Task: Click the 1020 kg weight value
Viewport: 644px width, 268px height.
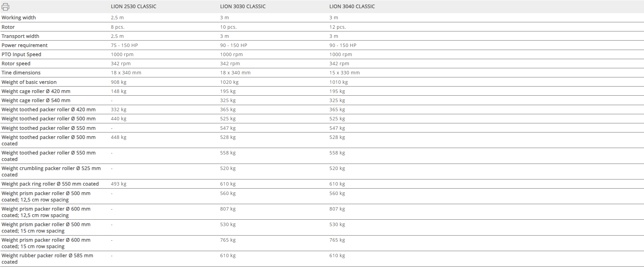Action: point(229,82)
